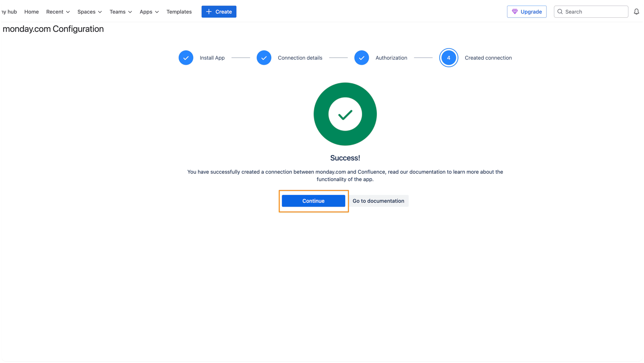
Task: Click the 'Connection details' step label
Action: [x=300, y=58]
